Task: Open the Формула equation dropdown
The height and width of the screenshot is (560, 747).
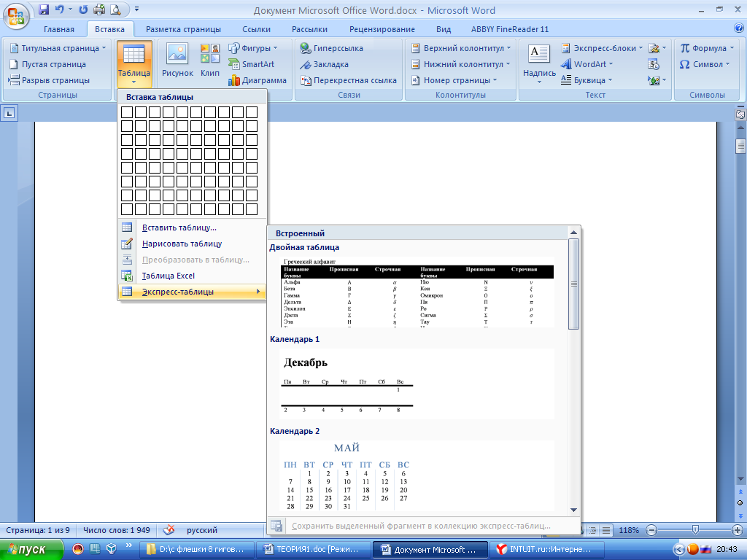Action: pos(707,48)
